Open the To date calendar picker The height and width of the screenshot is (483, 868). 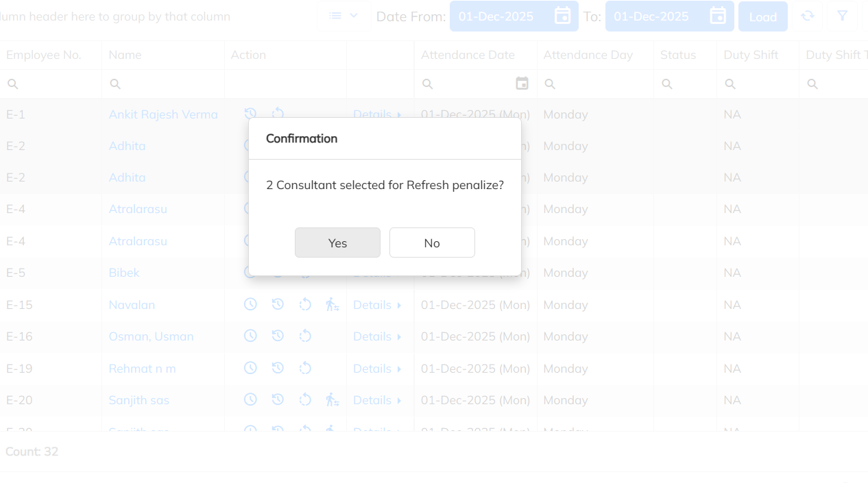tap(718, 16)
